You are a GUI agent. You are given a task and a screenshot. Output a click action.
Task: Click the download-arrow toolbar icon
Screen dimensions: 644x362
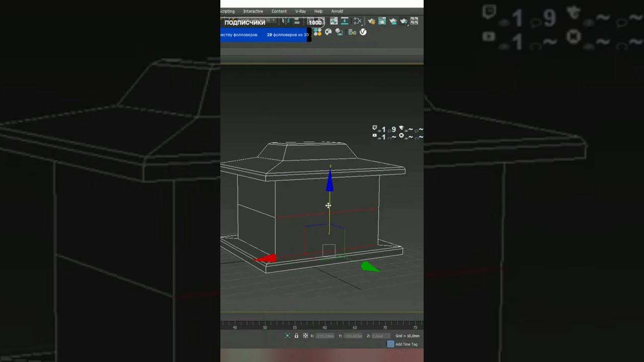(345, 21)
